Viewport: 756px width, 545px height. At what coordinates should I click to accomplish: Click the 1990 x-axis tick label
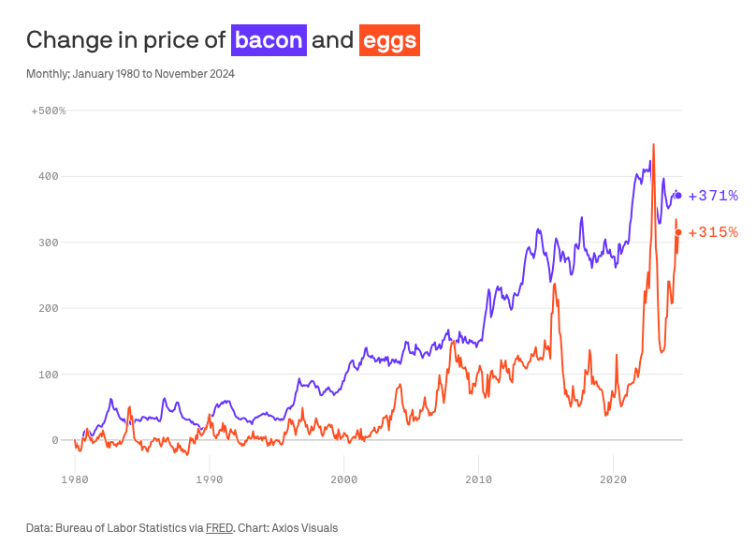(210, 479)
